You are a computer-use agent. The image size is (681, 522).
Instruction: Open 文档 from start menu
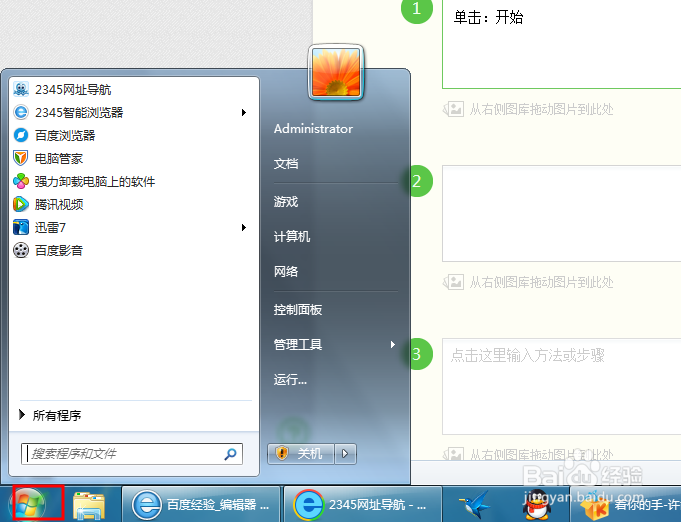[x=286, y=164]
